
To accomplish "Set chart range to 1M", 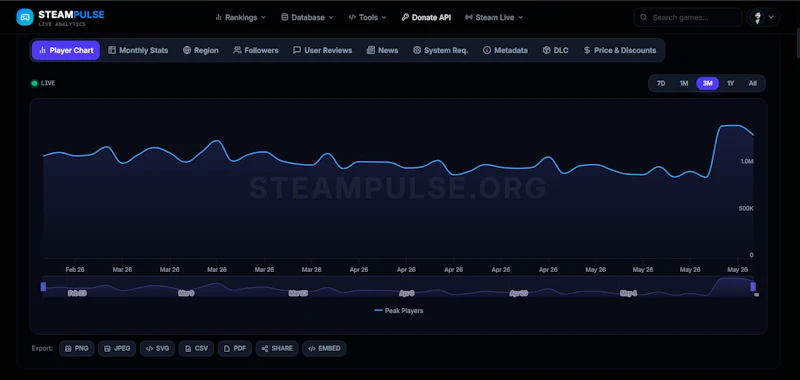I will pyautogui.click(x=684, y=83).
